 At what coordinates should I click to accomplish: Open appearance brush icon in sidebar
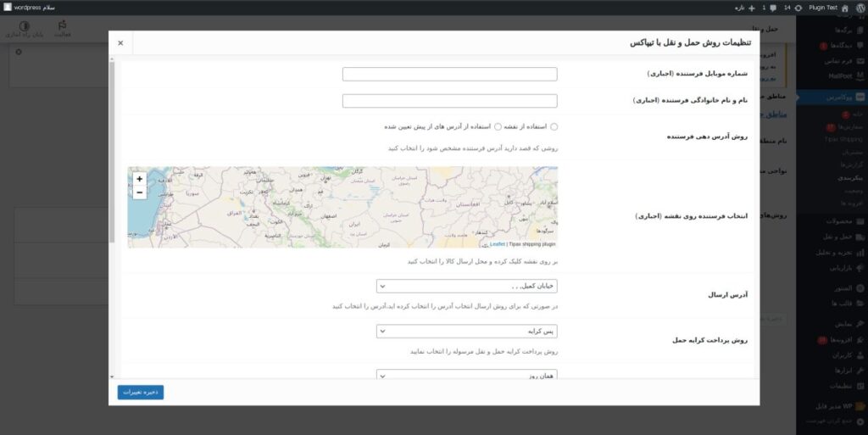(x=860, y=324)
